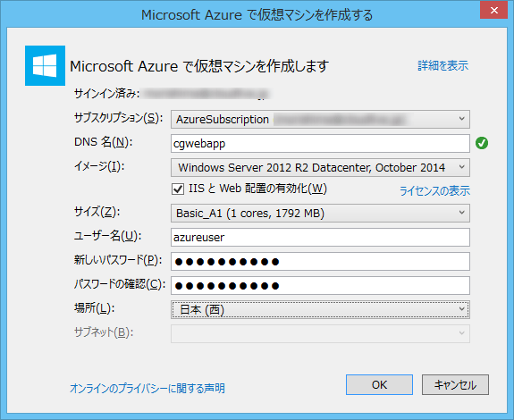Open the 場所 dropdown showing 日本 (西)
Screen dimensions: 514x420
(x=320, y=309)
